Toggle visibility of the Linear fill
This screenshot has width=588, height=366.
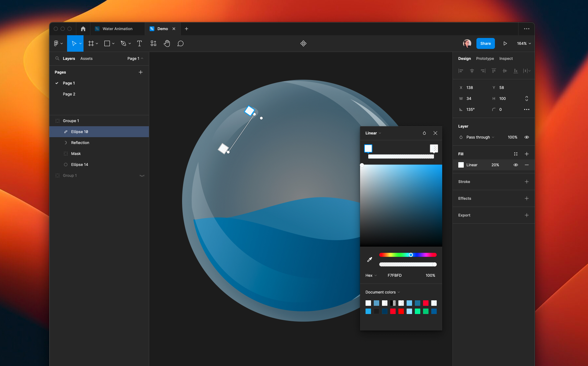point(516,165)
